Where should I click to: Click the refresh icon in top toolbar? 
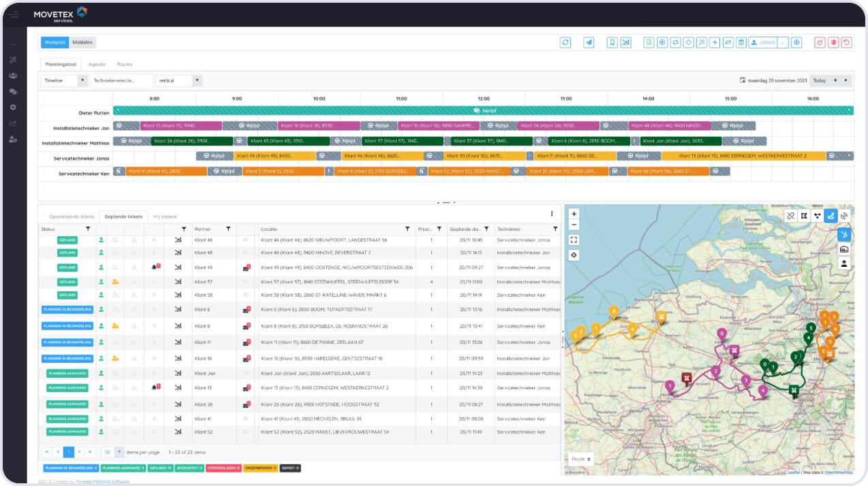click(x=565, y=42)
